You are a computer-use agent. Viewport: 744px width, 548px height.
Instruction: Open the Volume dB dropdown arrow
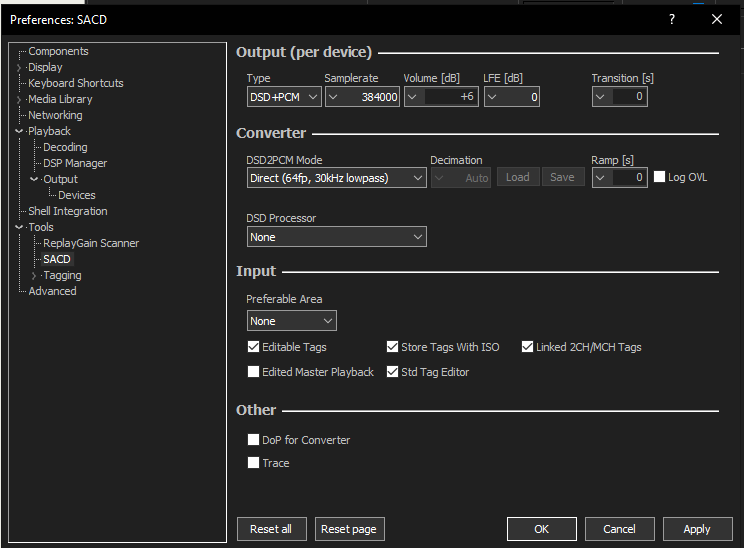click(x=413, y=97)
